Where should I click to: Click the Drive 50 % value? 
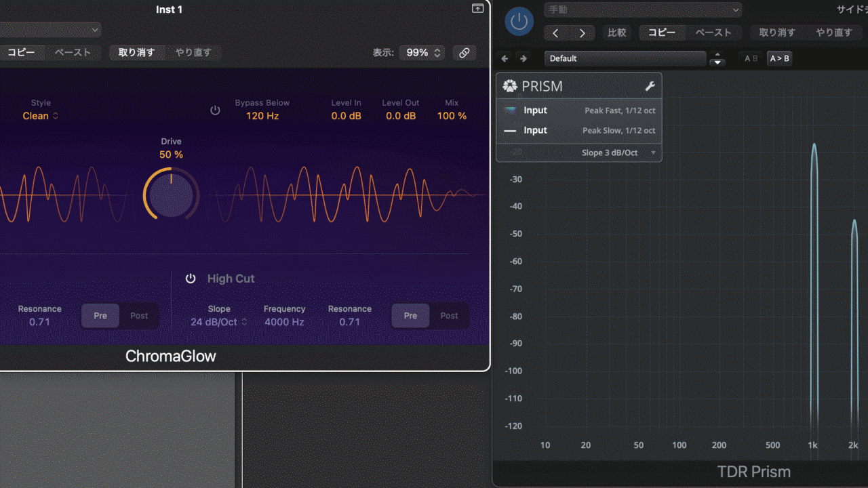pyautogui.click(x=172, y=155)
